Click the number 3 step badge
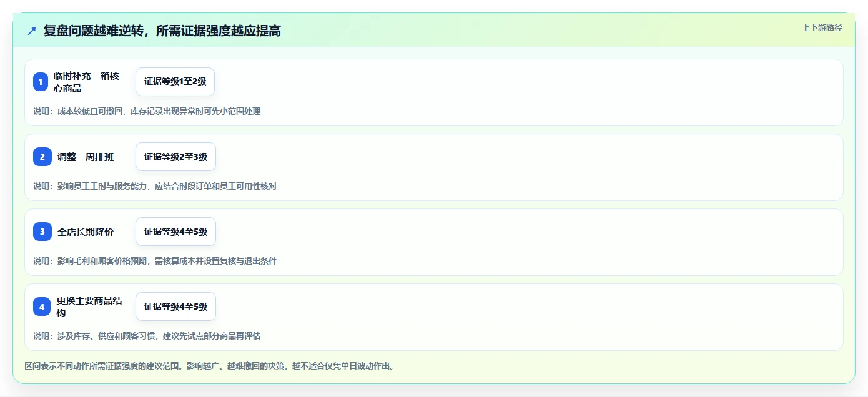 click(x=42, y=232)
